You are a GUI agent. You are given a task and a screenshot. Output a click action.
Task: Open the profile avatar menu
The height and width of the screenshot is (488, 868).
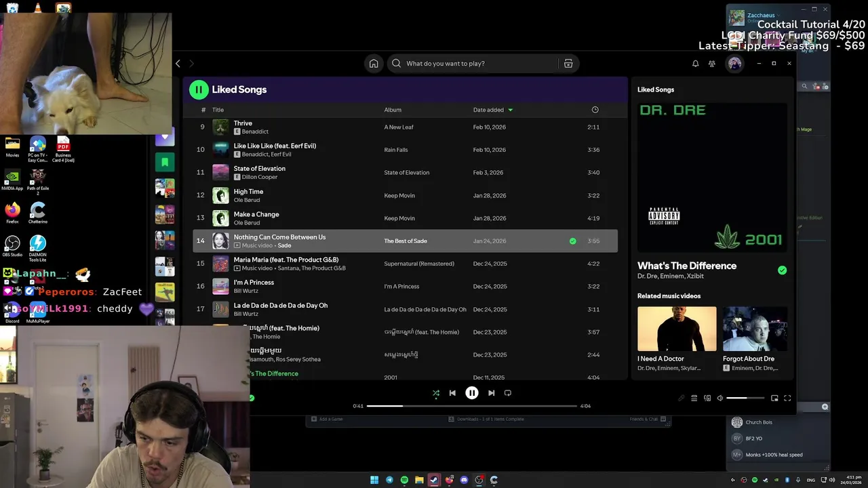click(734, 64)
